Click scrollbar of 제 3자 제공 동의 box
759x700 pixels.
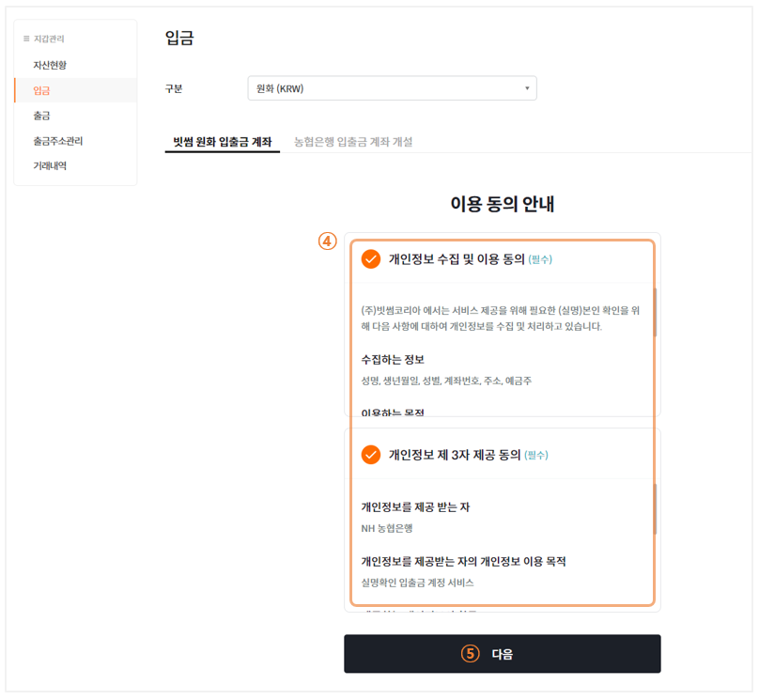655,508
